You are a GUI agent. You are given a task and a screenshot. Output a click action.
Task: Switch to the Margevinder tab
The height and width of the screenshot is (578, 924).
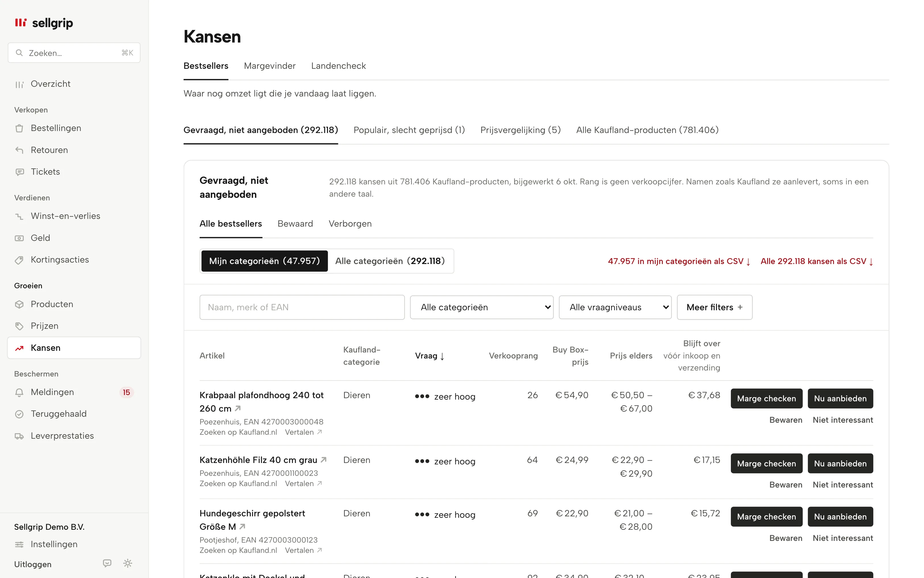point(270,66)
